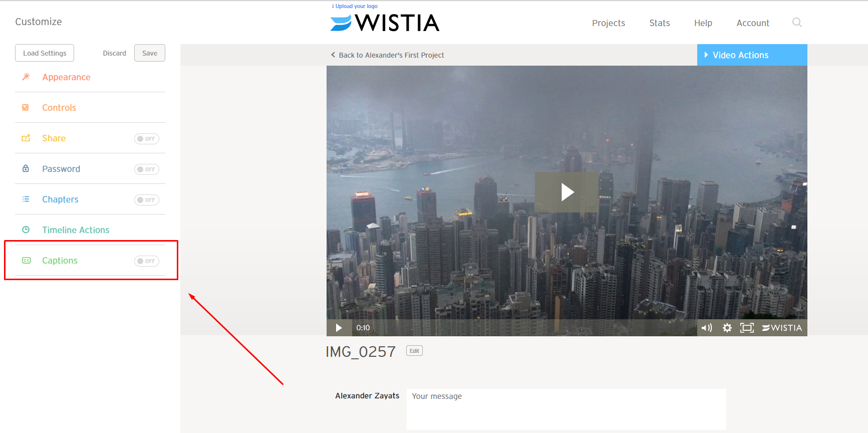The image size is (868, 433).
Task: Click the Wistia logo in player bar
Action: coord(782,328)
